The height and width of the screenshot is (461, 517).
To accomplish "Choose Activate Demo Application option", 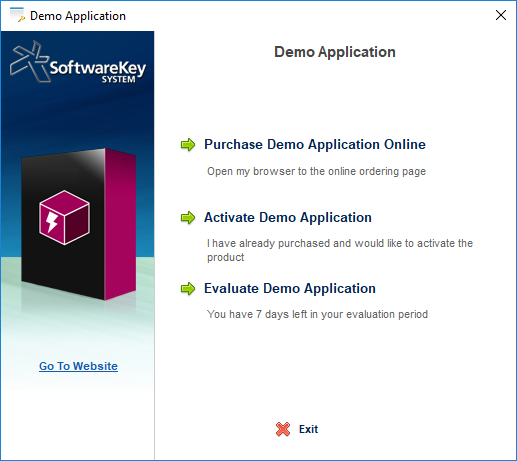I will 288,218.
